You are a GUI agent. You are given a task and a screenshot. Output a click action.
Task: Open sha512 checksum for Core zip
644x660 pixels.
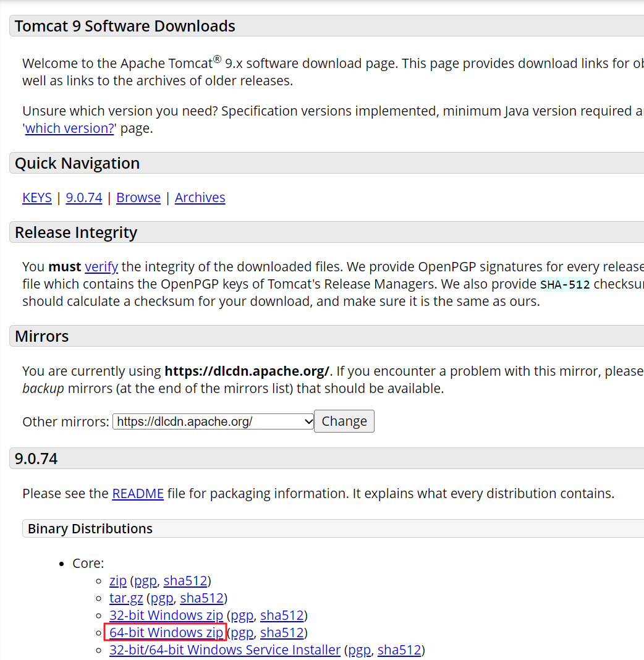pos(185,581)
